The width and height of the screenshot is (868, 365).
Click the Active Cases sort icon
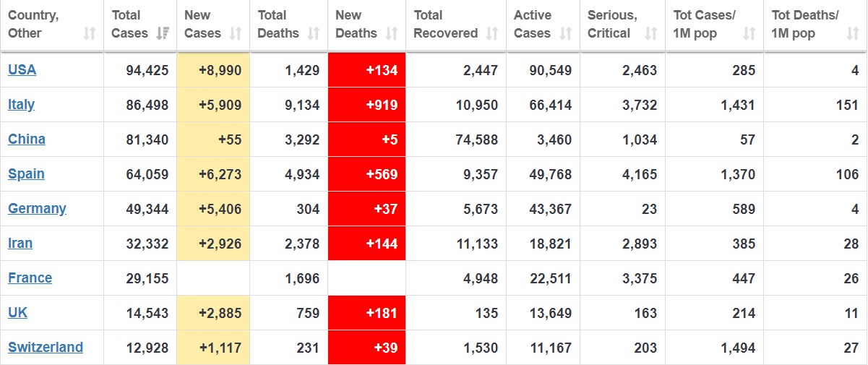tap(566, 33)
